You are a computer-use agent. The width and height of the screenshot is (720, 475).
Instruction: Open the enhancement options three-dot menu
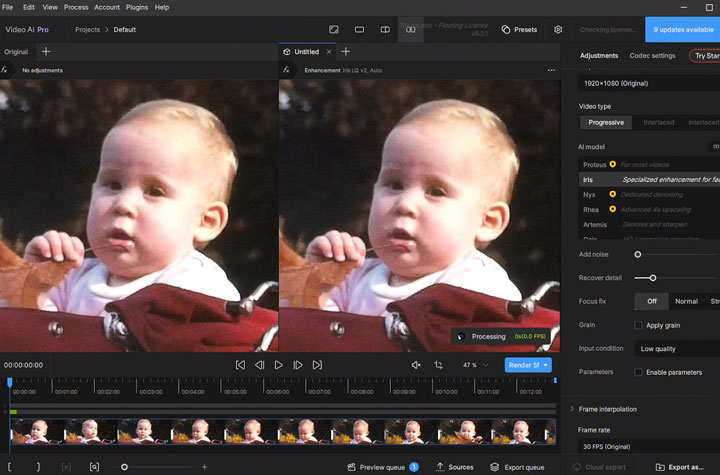(551, 70)
